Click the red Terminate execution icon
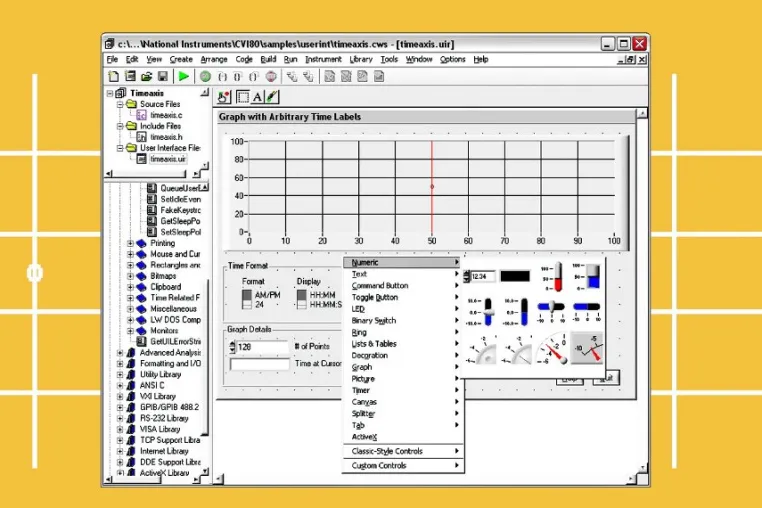Screen dimensions: 762x508 point(271,76)
